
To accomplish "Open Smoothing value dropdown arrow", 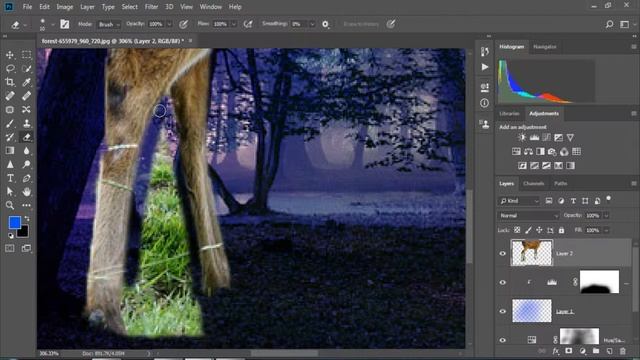I will tap(312, 24).
